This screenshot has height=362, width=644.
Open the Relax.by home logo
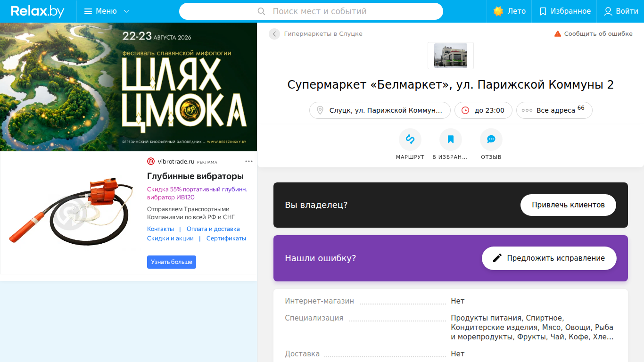pyautogui.click(x=38, y=11)
